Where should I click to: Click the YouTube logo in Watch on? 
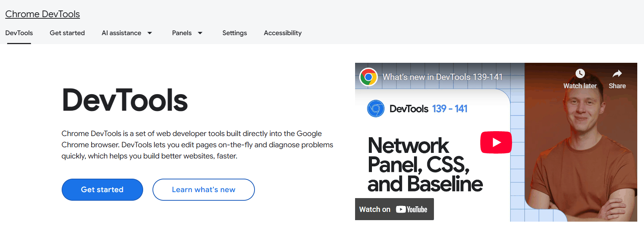tap(412, 209)
